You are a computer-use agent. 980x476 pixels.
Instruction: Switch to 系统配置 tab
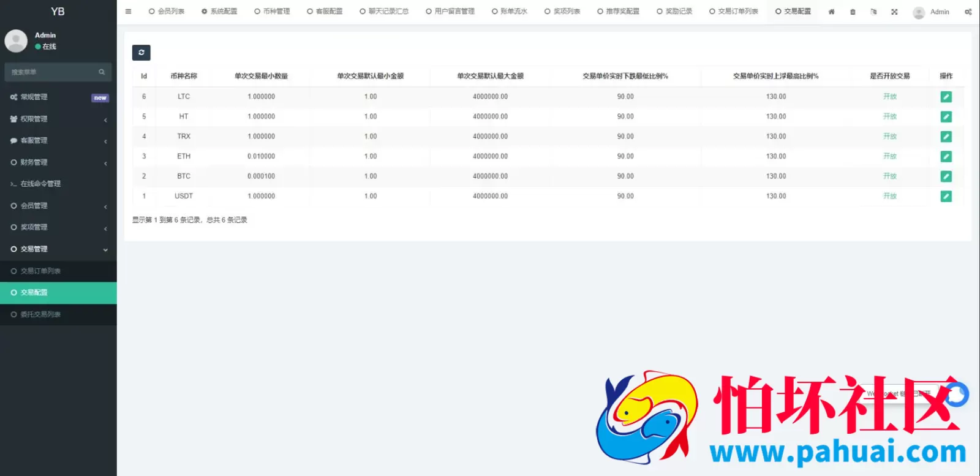(x=219, y=12)
